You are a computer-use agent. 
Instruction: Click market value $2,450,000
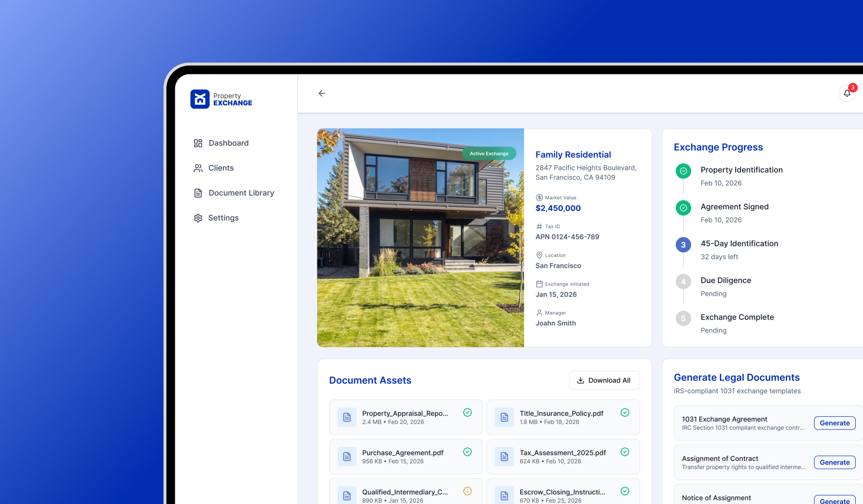(558, 208)
